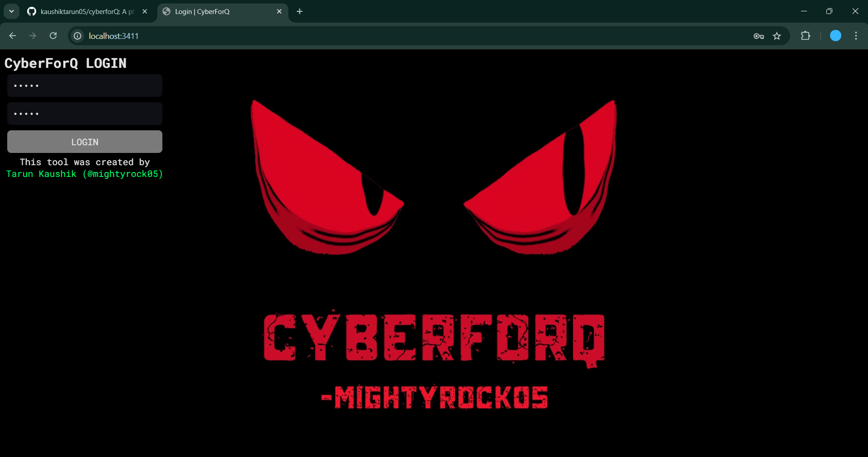Close the Login | CyberForQ tab

point(279,11)
